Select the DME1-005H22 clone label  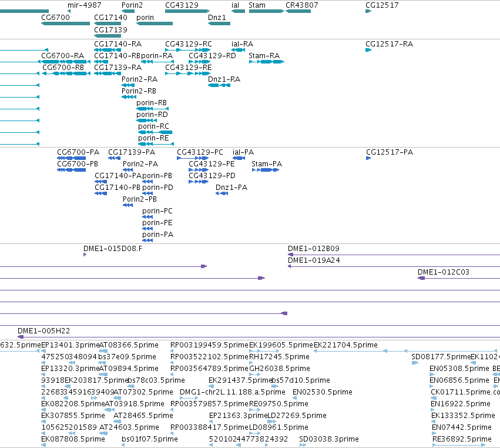(43, 331)
